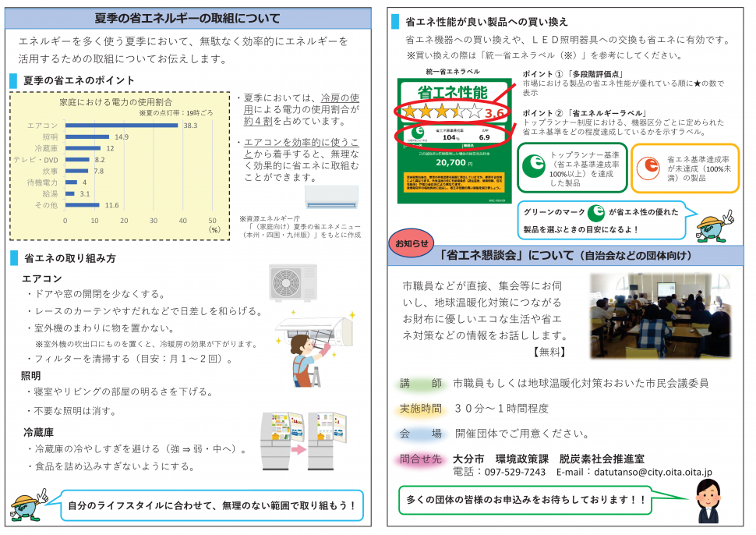Screen dimensions: 756x535
Task: Click the pink 問合せ先 label
Action: [421, 459]
